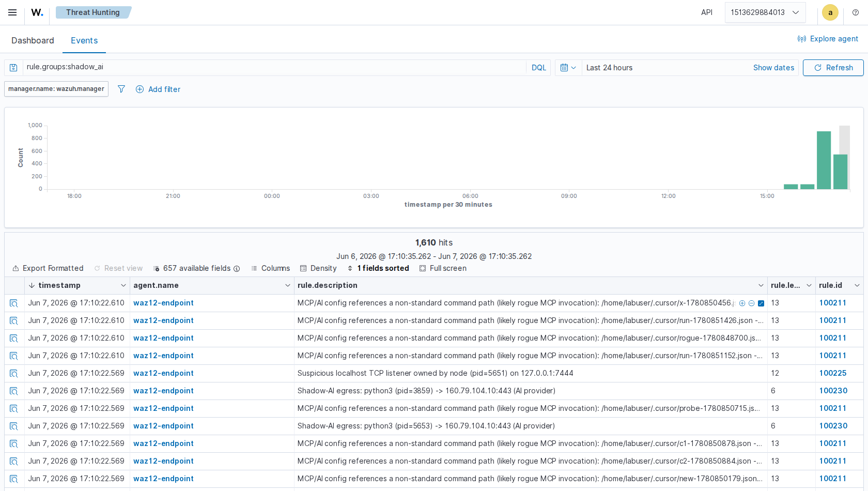Open the user avatar menu
Image resolution: width=868 pixels, height=491 pixels.
[830, 12]
